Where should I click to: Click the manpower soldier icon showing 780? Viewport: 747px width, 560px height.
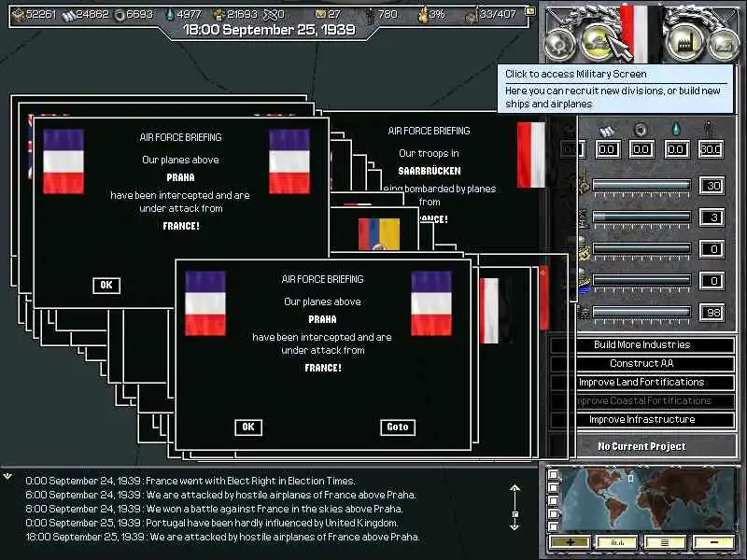point(370,15)
